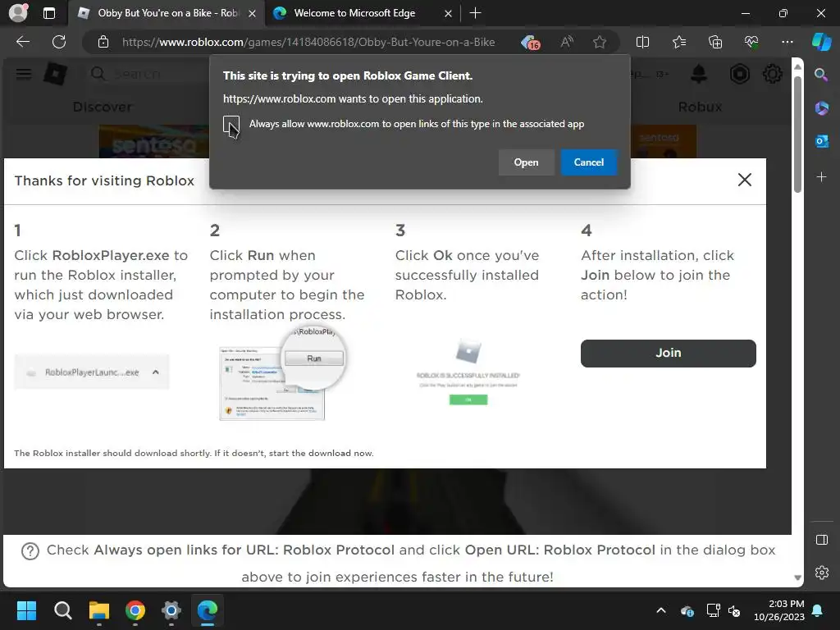Open Robux balance icon

(739, 74)
